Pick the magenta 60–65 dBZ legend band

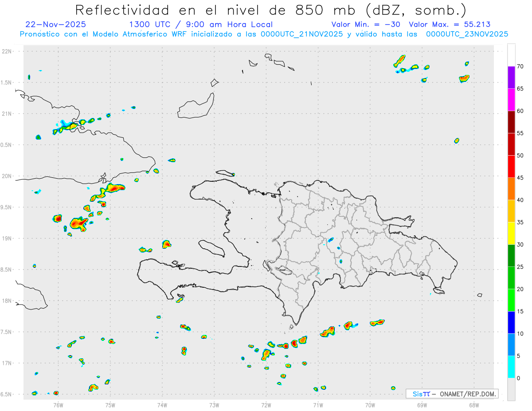(x=511, y=100)
